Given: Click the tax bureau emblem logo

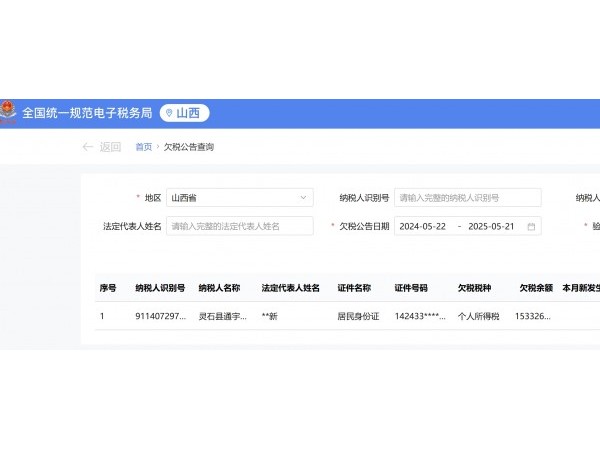Looking at the screenshot, I should (x=8, y=113).
